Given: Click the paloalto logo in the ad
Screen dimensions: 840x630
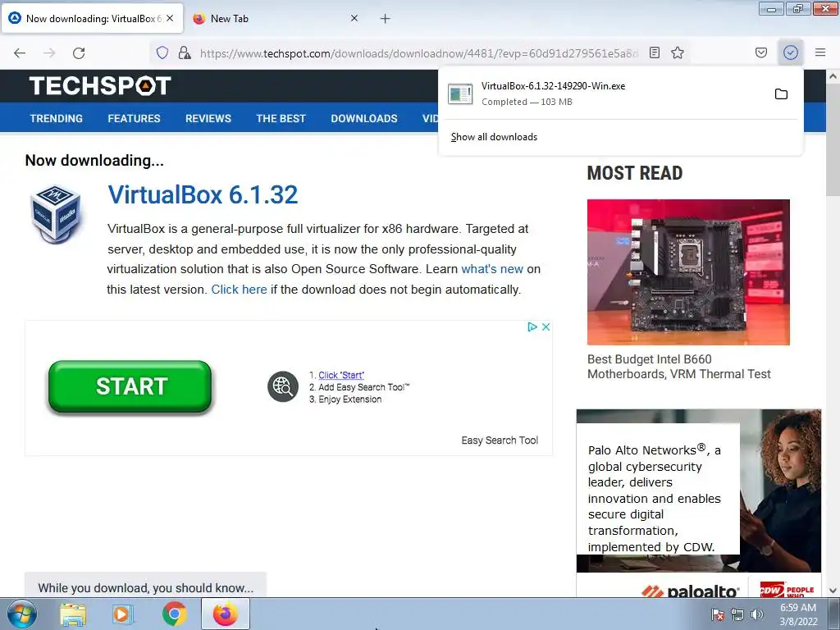Looking at the screenshot, I should [x=690, y=591].
